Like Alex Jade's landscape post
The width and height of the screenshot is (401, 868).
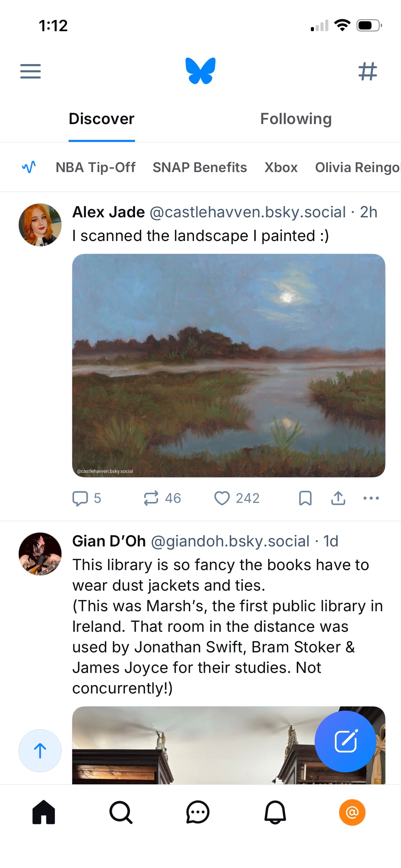(222, 498)
